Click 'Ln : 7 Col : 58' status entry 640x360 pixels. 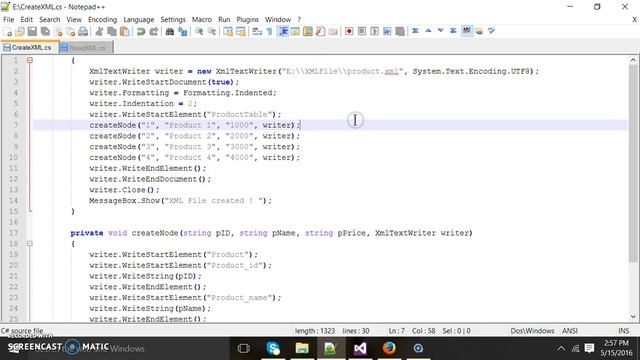(x=411, y=331)
